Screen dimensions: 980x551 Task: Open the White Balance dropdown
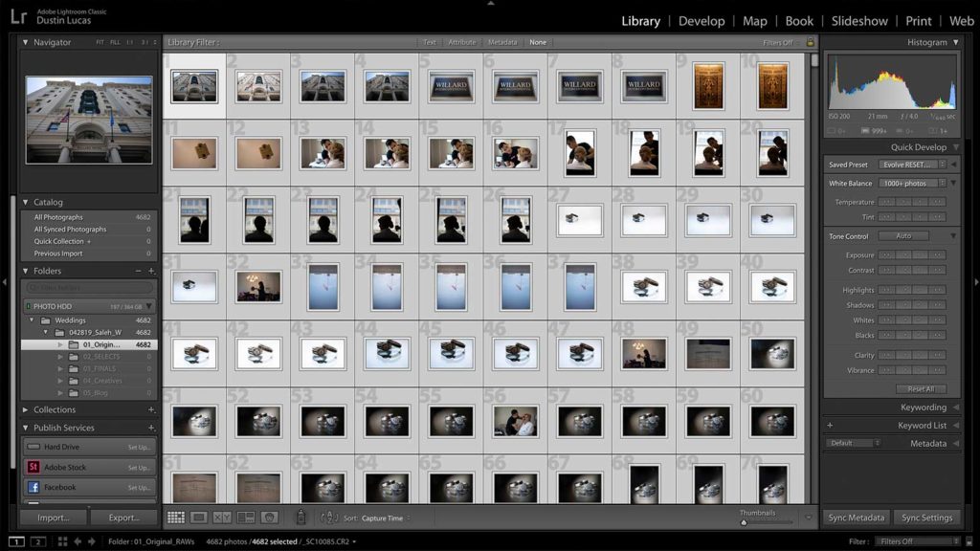coord(912,184)
